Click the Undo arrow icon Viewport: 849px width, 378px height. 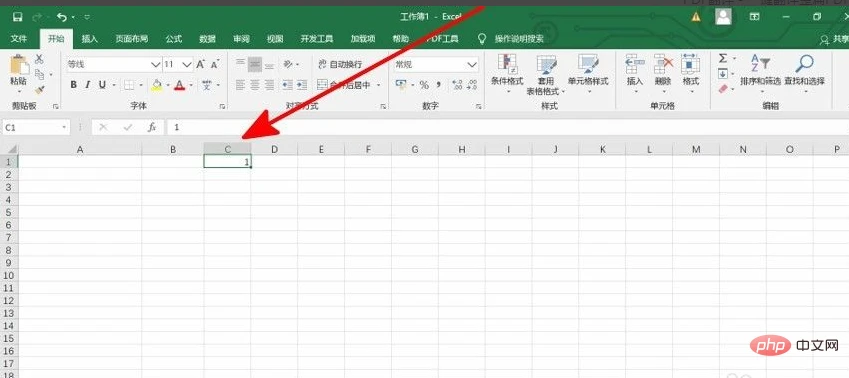(x=62, y=17)
